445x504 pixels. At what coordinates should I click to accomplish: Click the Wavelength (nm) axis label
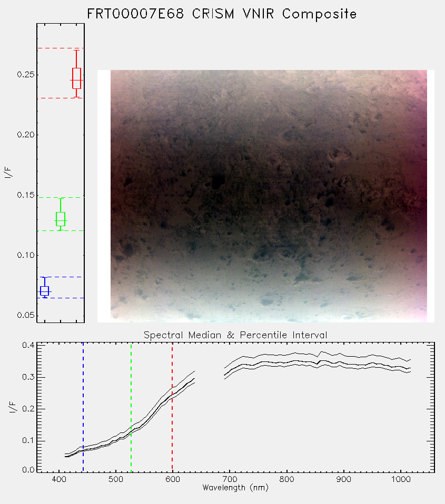(235, 488)
